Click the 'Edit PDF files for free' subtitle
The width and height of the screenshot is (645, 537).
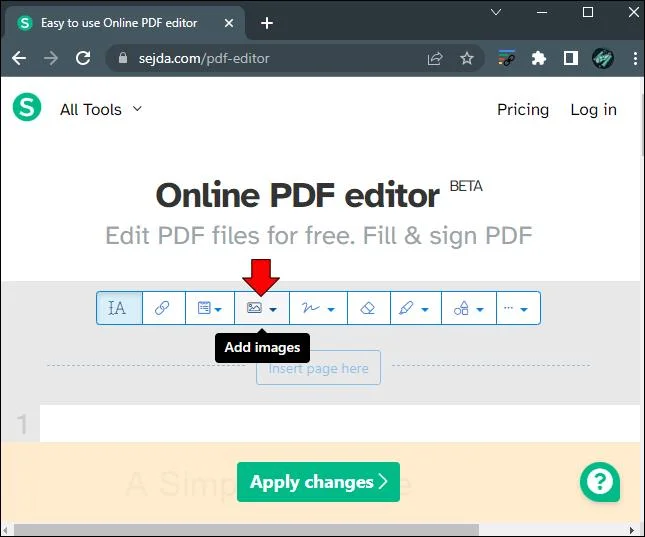click(x=319, y=236)
